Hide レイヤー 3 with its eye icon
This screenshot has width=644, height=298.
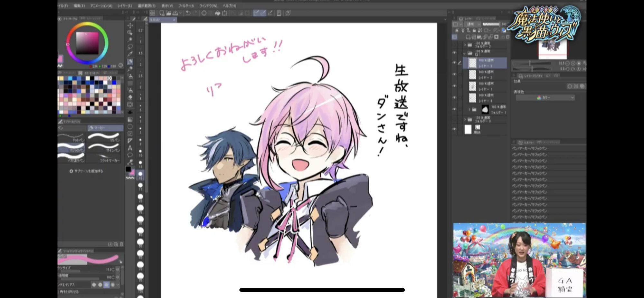(x=454, y=63)
